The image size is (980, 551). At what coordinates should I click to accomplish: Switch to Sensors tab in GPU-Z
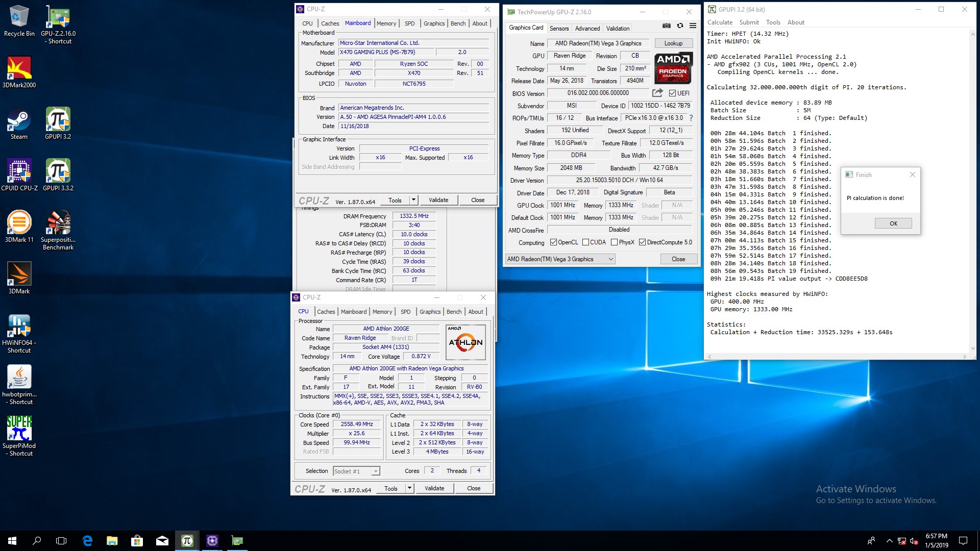559,29
